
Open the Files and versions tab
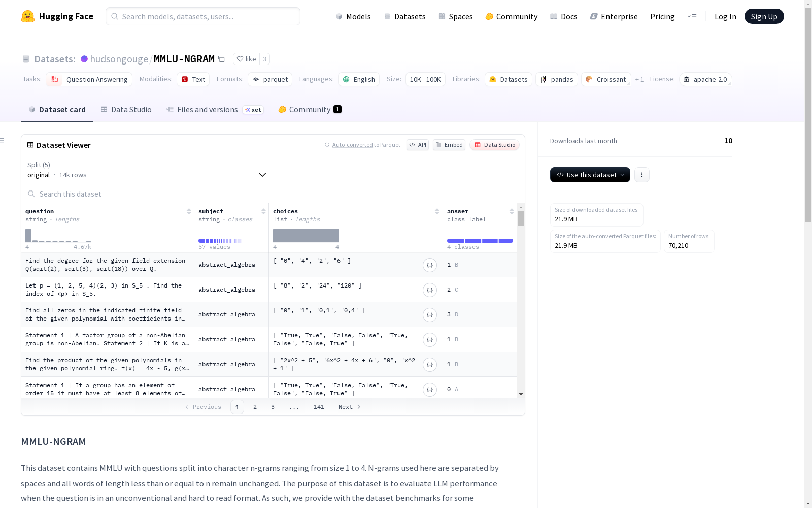pos(215,110)
